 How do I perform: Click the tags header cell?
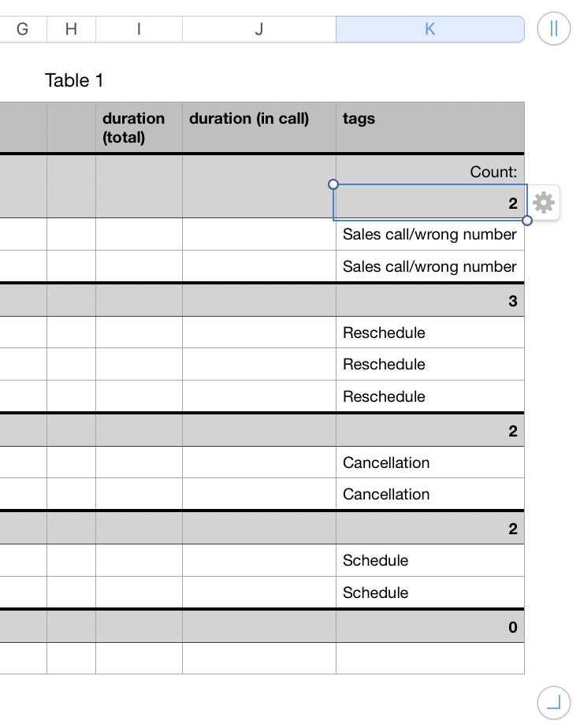[429, 127]
